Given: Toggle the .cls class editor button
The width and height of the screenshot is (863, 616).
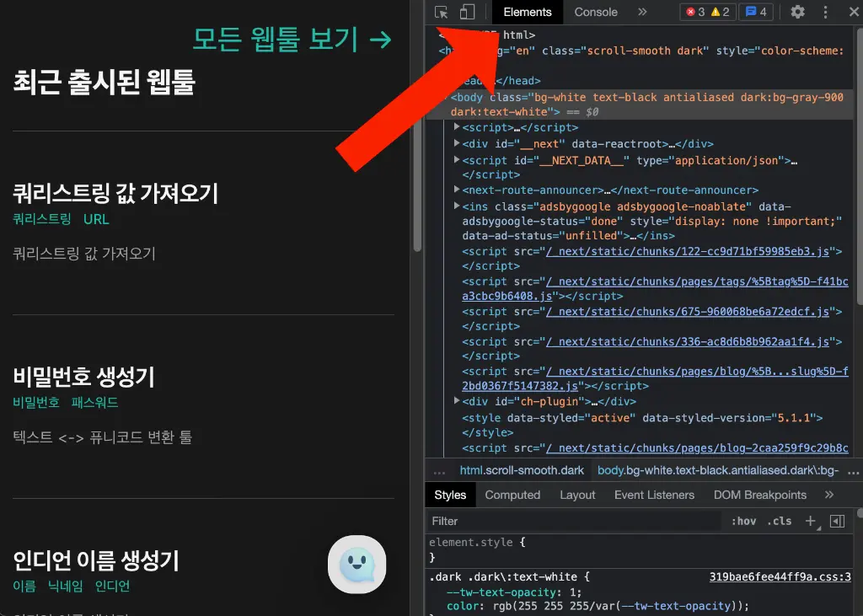Looking at the screenshot, I should (779, 521).
